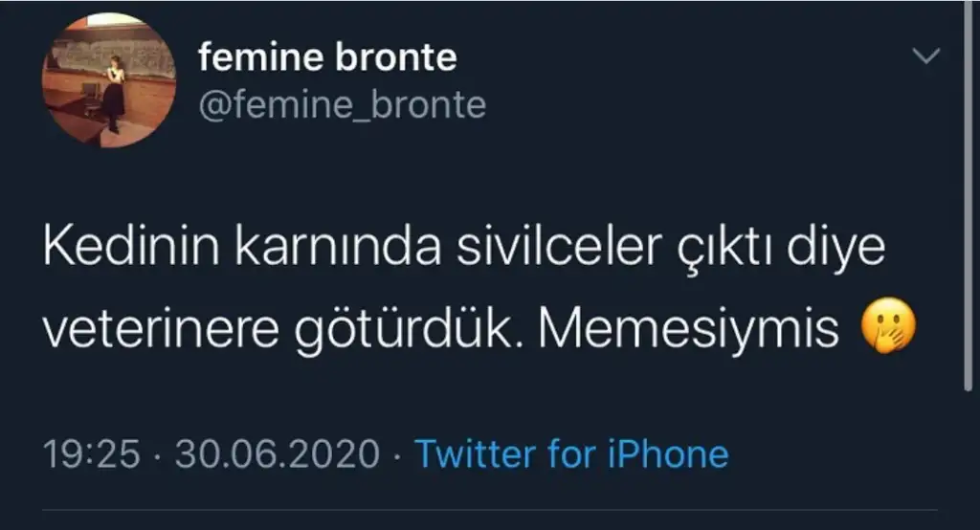The image size is (980, 530).
Task: Expand the tweet options chevron menu
Action: click(925, 55)
